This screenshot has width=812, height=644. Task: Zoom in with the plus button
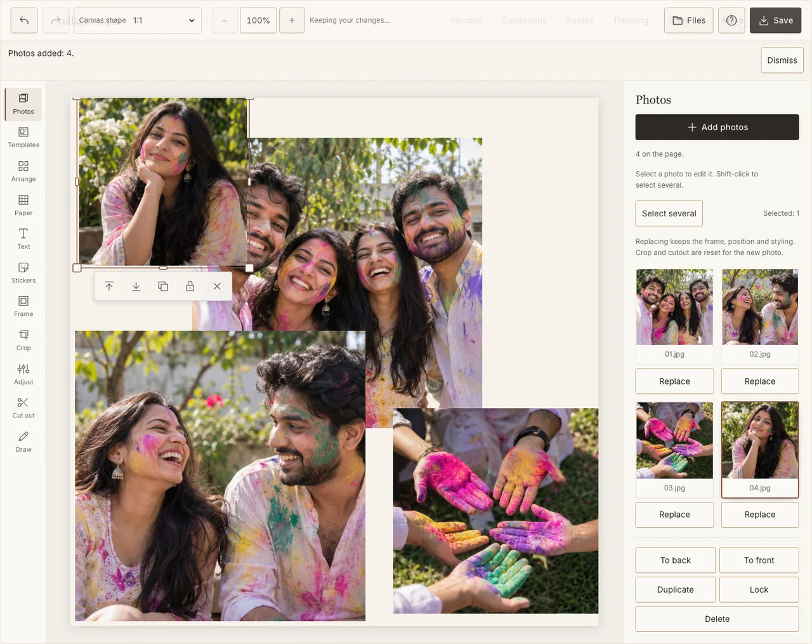[292, 20]
